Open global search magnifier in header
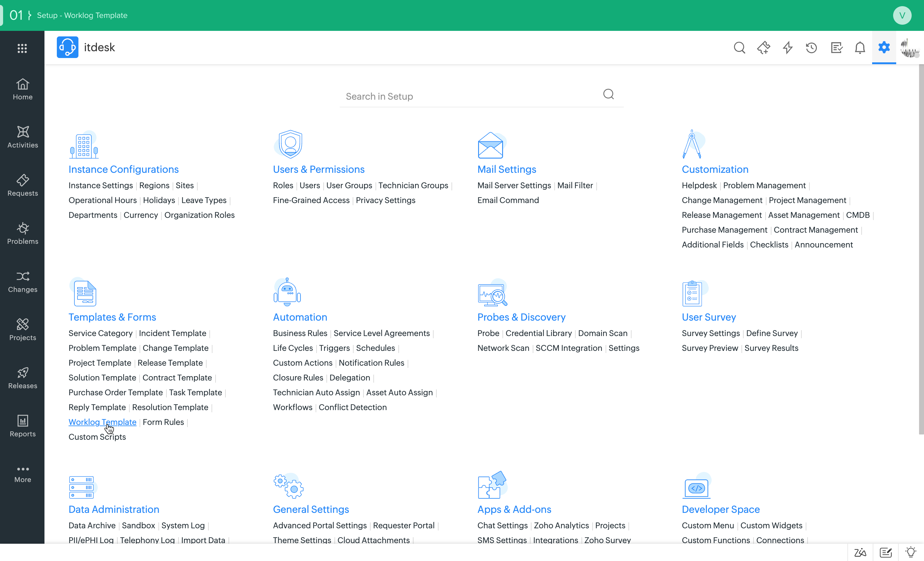This screenshot has height=561, width=924. [x=739, y=48]
